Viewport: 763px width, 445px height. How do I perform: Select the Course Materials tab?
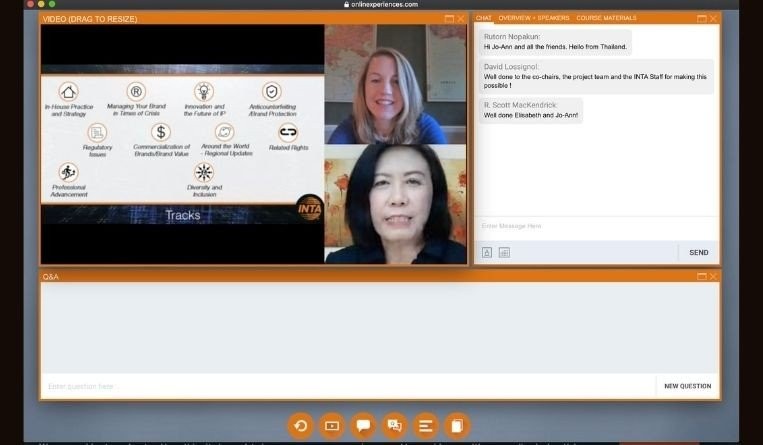click(x=606, y=18)
